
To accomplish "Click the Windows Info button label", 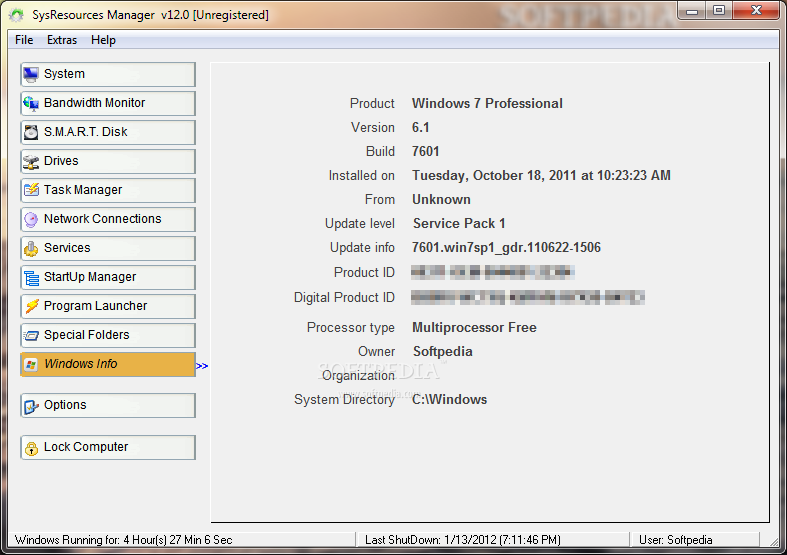I will (81, 364).
